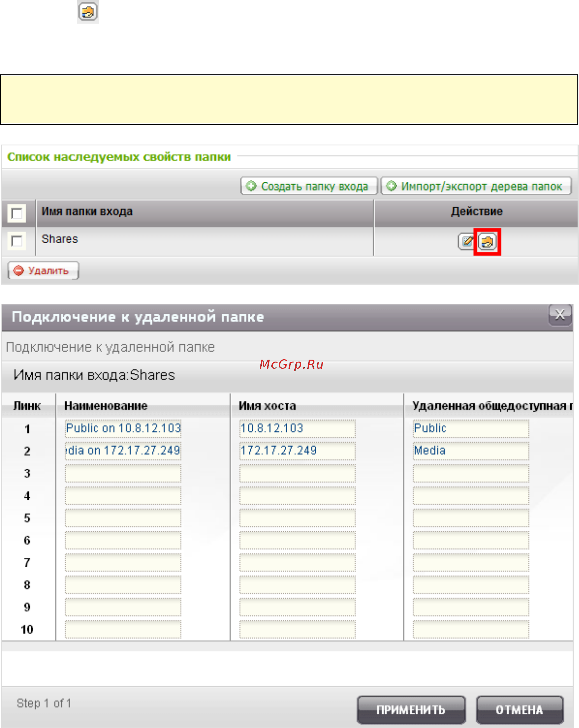Click the remote share field 'Media'
Screen dimensions: 579x728
pyautogui.click(x=471, y=451)
